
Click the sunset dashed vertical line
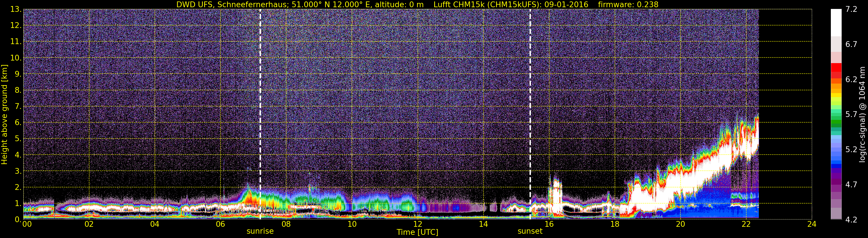(x=530, y=114)
